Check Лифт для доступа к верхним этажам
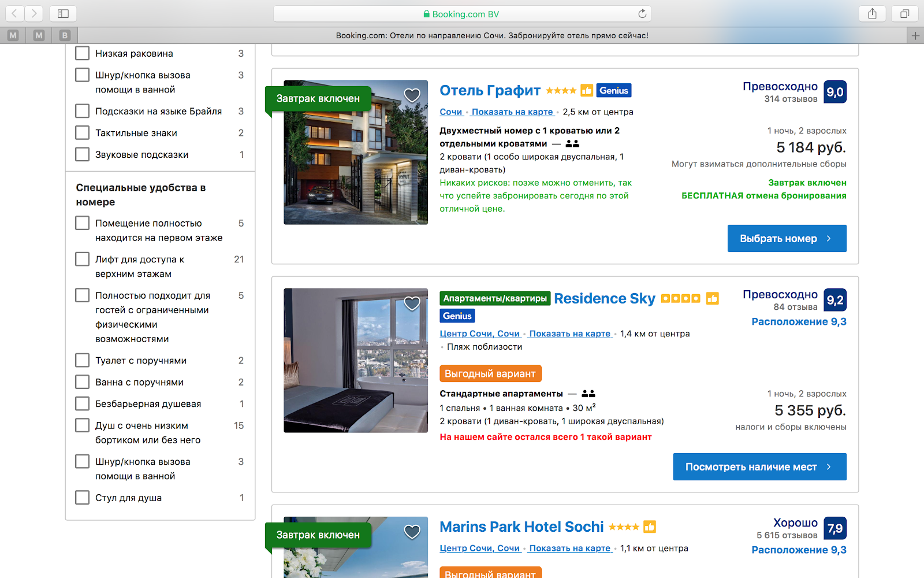Viewport: 924px width, 578px height. tap(83, 259)
